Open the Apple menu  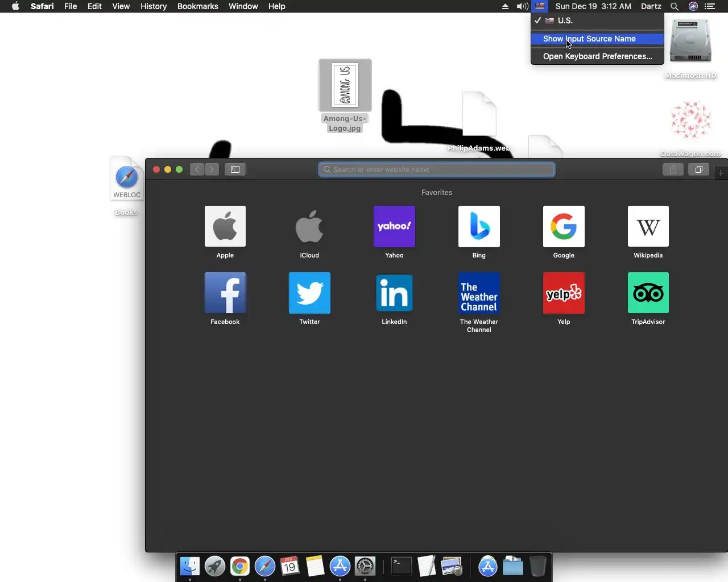15,6
